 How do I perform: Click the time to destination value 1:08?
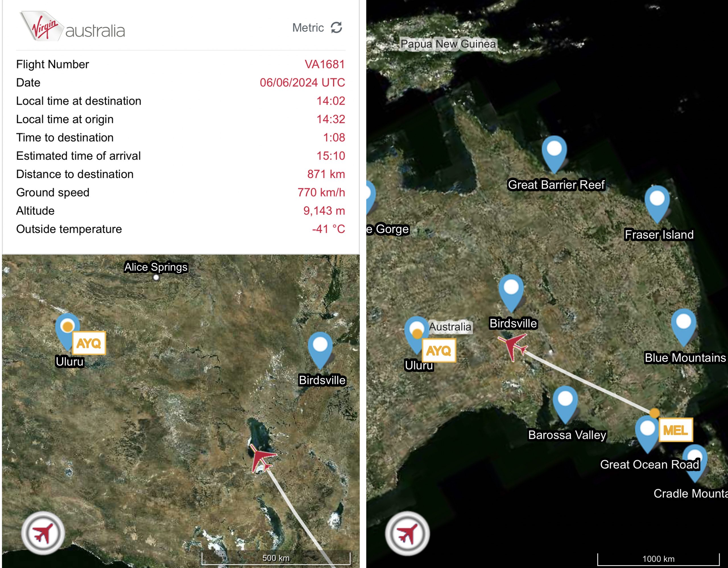[334, 138]
